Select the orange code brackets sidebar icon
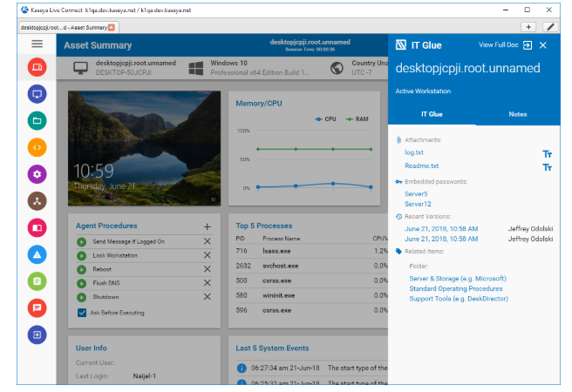Viewport: 572px width, 392px height. [37, 147]
